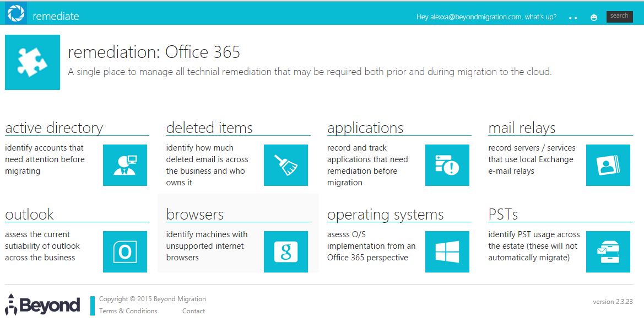
Task: Open the browsers section heading
Action: pos(195,214)
